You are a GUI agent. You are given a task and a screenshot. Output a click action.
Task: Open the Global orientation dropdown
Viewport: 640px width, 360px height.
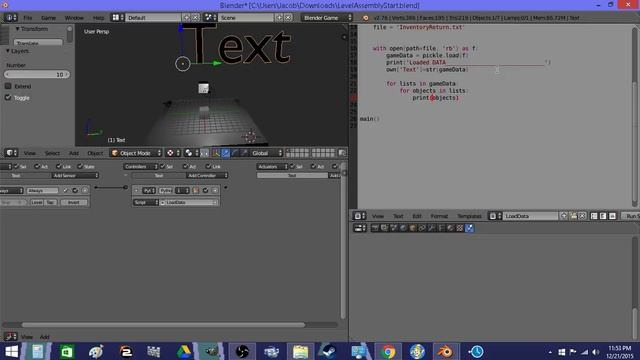(266, 153)
